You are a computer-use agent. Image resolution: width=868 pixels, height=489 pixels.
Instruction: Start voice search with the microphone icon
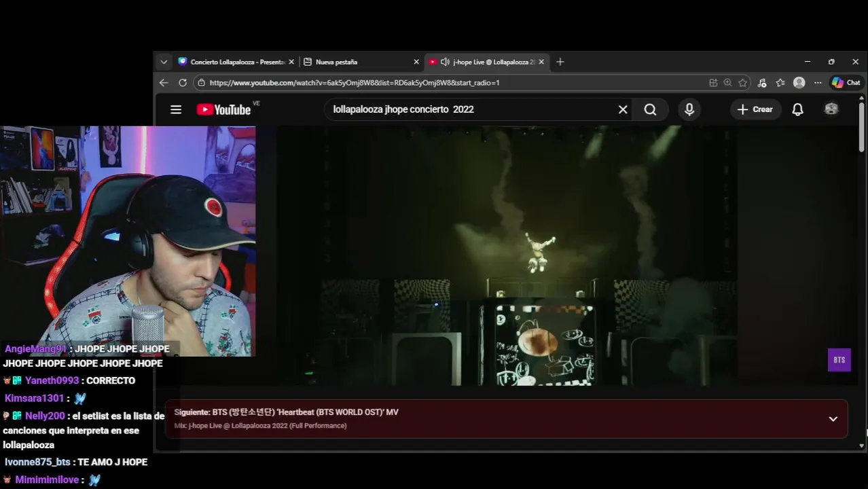pos(689,109)
